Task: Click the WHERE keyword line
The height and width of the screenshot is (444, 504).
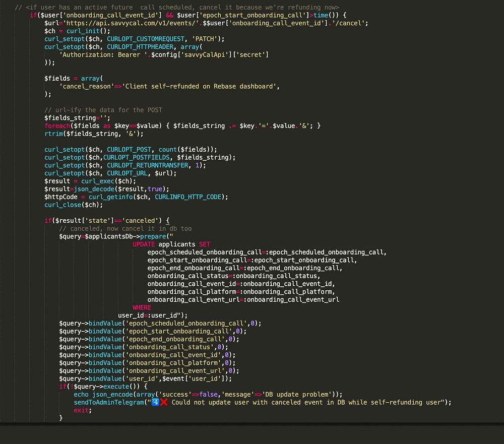Action: click(x=142, y=307)
